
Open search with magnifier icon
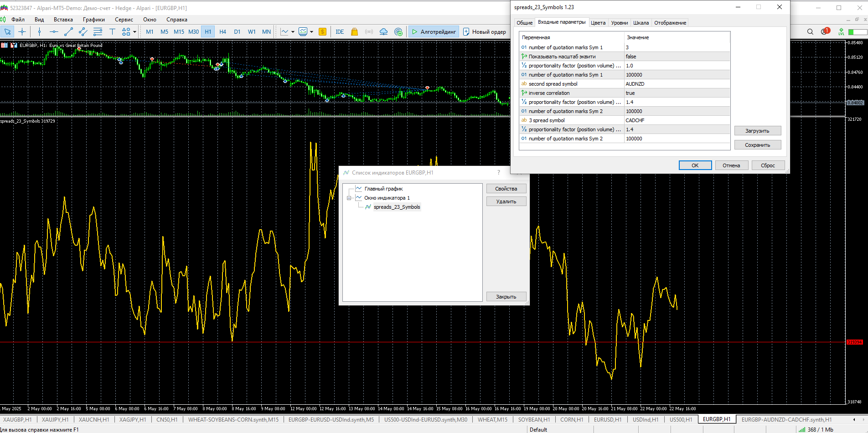tap(810, 31)
